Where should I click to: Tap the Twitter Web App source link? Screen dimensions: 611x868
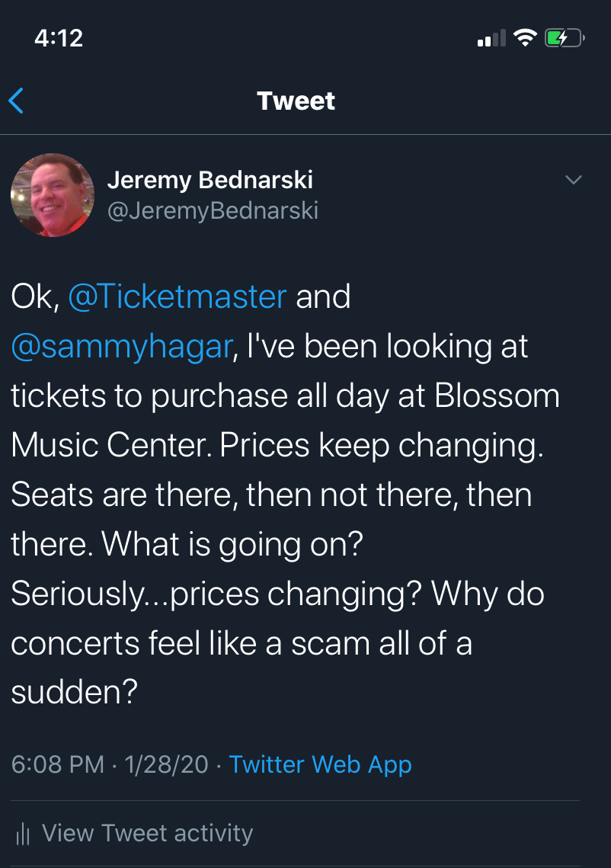pyautogui.click(x=320, y=764)
